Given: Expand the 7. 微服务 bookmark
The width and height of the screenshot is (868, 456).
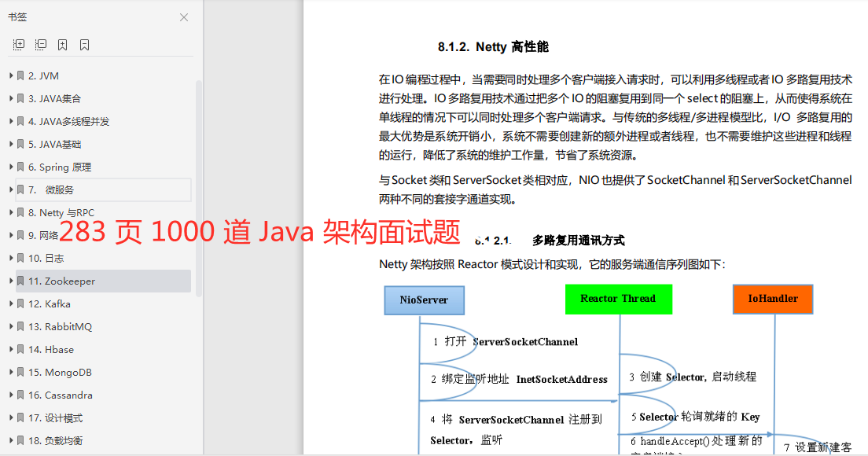Looking at the screenshot, I should [11, 189].
